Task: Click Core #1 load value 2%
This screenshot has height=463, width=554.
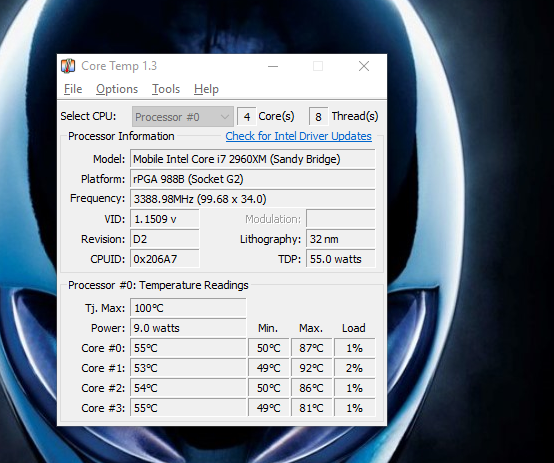Action: point(354,368)
